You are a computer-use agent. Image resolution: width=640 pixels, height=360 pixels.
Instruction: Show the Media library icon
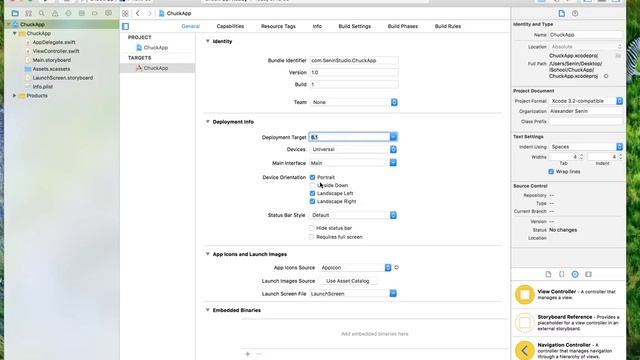click(x=588, y=274)
